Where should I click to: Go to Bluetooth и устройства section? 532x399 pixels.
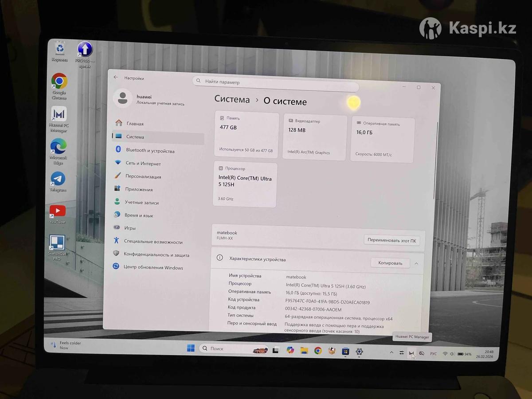[x=150, y=151]
